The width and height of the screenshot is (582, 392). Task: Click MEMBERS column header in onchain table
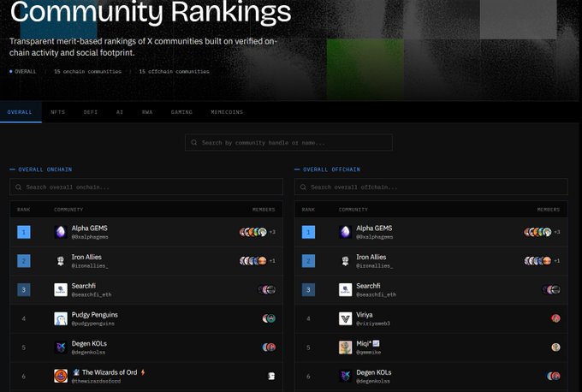(264, 210)
